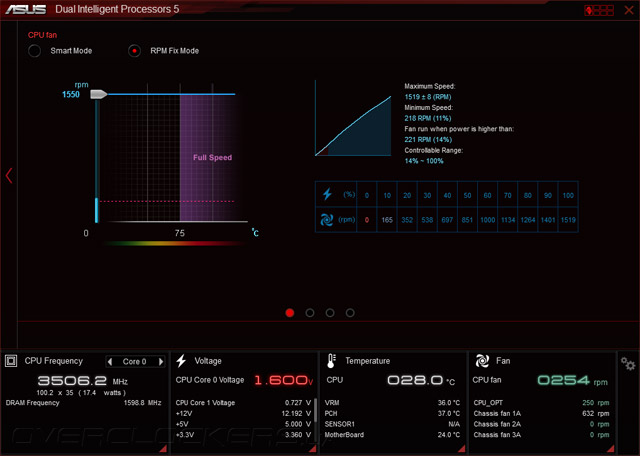Expand Temperature panel corner triangle
Viewport: 640px width, 456px height.
point(462,449)
